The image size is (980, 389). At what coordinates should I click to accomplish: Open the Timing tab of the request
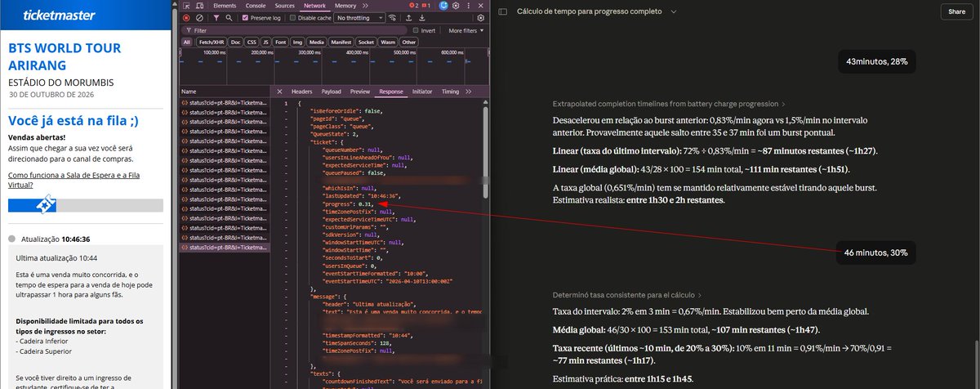click(450, 92)
